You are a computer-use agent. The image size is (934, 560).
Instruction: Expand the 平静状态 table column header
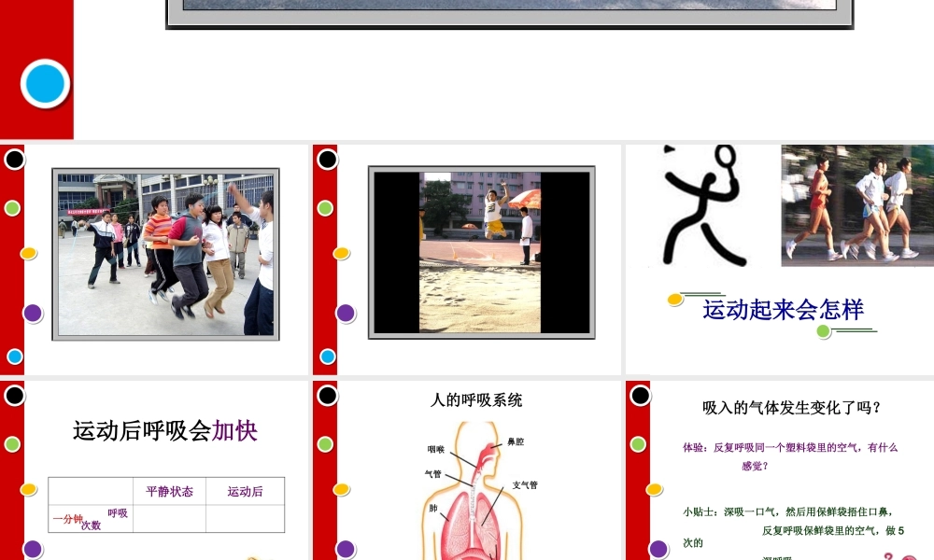tap(172, 492)
